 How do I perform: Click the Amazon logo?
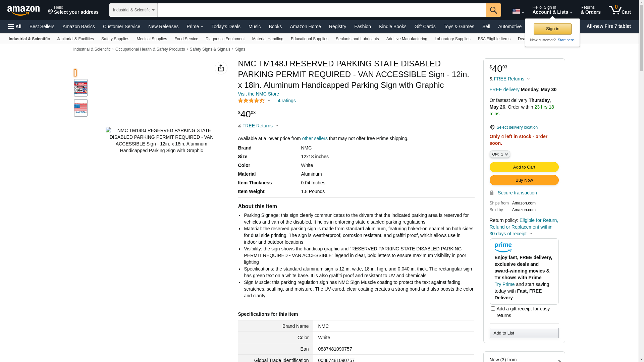23,10
